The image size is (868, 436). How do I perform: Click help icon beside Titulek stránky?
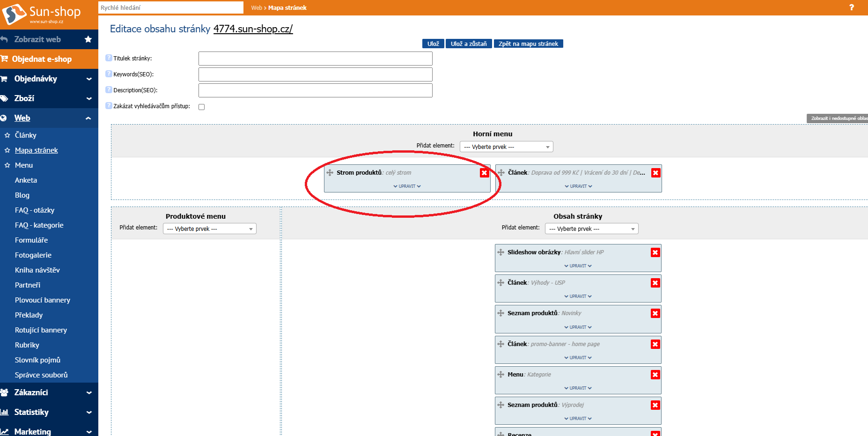point(109,58)
